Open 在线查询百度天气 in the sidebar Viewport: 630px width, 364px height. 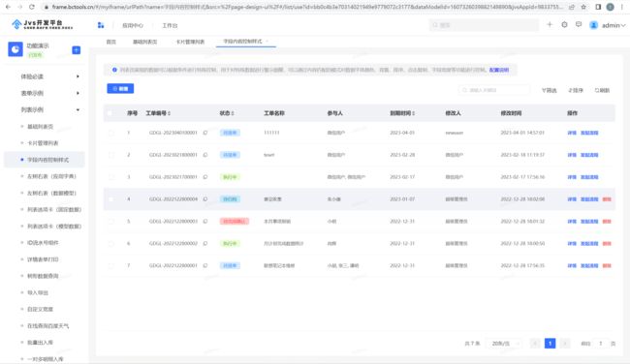(x=47, y=326)
